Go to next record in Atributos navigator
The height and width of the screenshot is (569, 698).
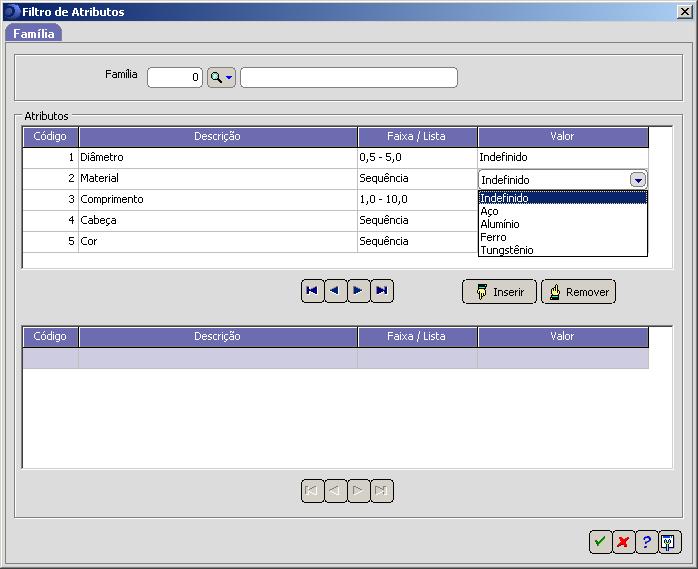click(x=358, y=291)
